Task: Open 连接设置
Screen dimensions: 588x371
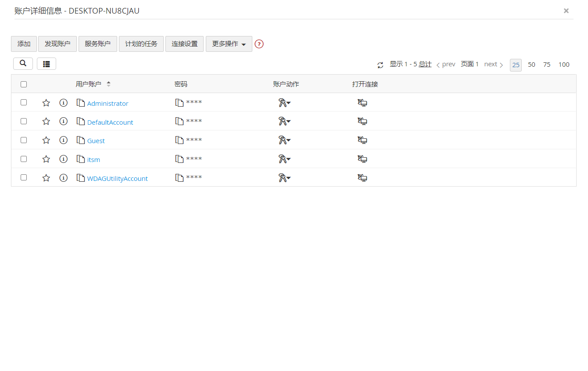Action: (x=184, y=44)
